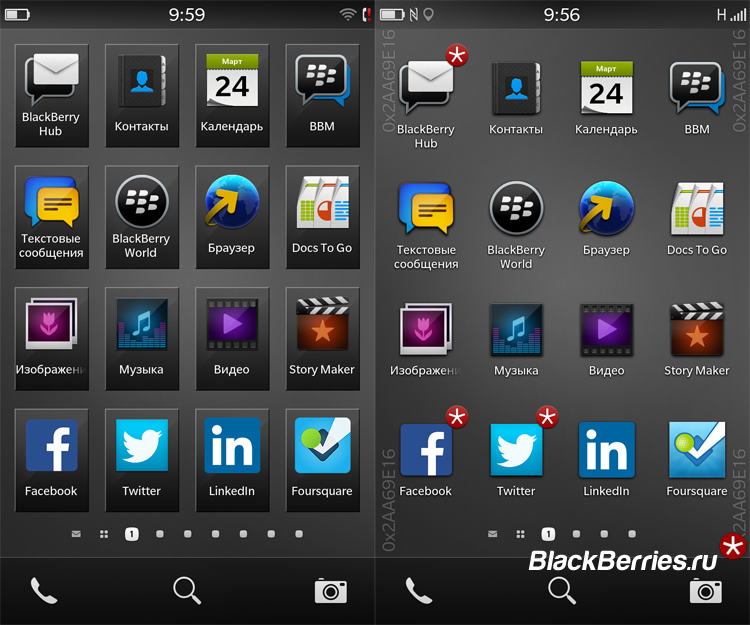Open Twitter on the 9:59 screen
This screenshot has height=625, width=750.
click(x=142, y=460)
